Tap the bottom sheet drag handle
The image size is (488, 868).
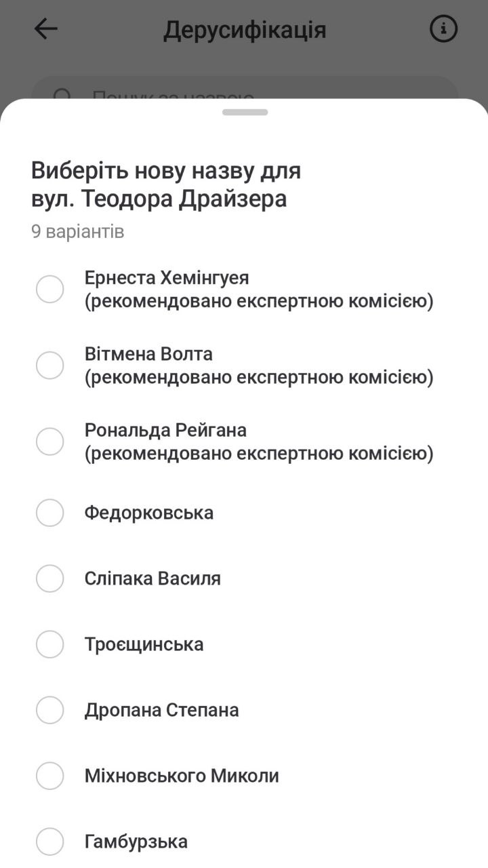click(245, 112)
